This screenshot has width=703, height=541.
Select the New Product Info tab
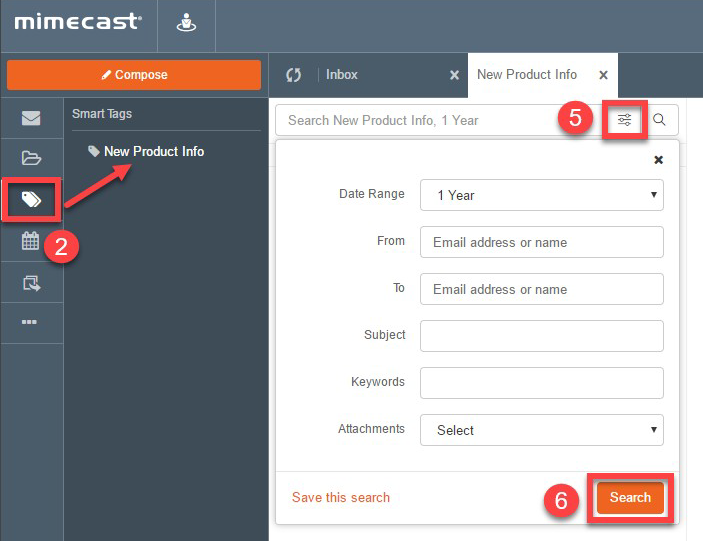pos(527,75)
